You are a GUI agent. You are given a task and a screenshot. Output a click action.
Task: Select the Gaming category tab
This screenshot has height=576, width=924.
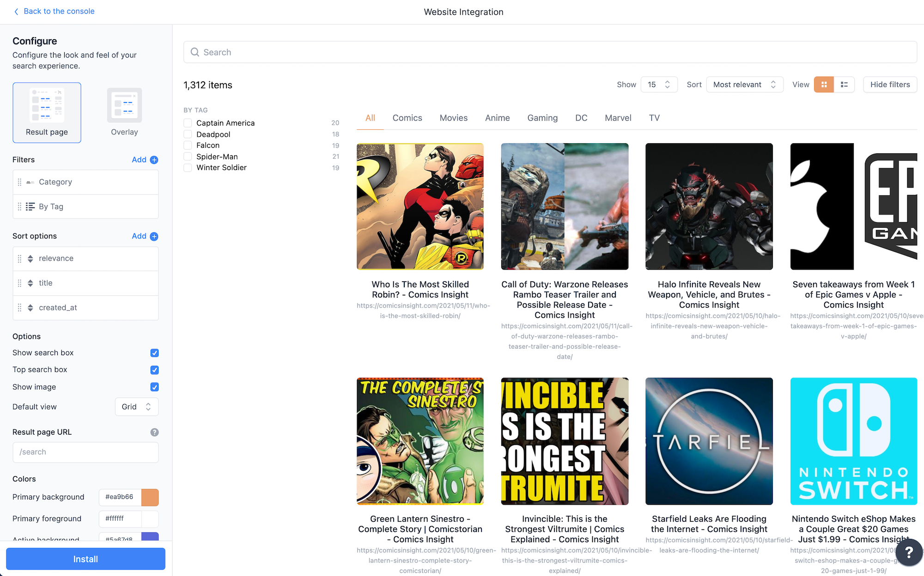click(542, 118)
